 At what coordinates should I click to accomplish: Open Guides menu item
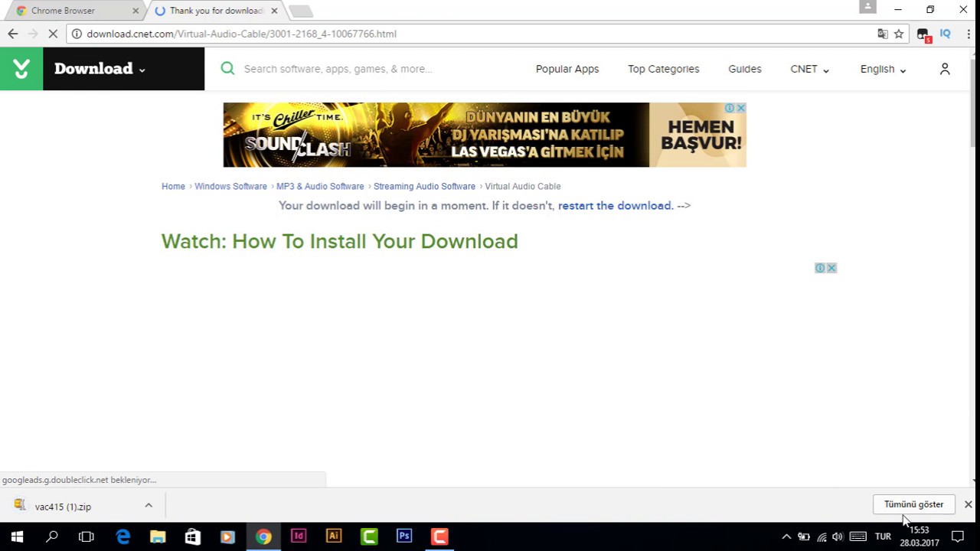pyautogui.click(x=745, y=69)
